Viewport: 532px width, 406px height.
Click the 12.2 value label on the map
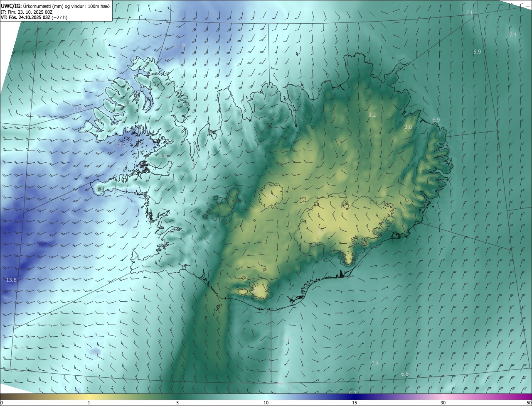(x=121, y=145)
